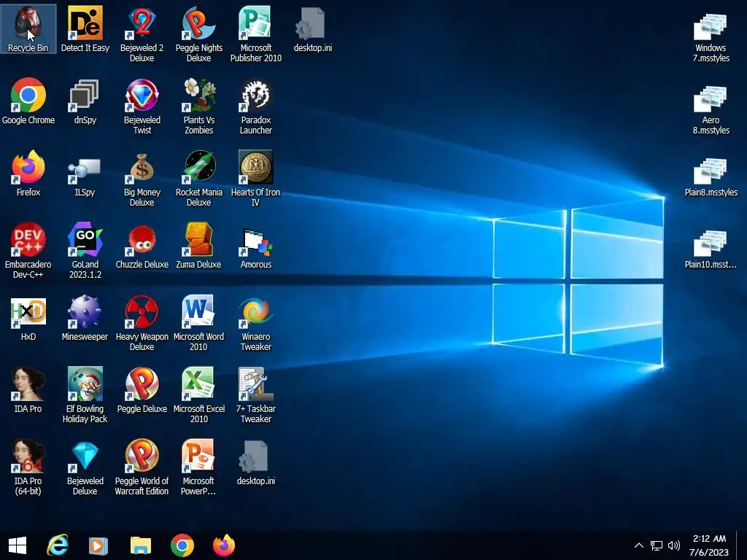The width and height of the screenshot is (747, 560).
Task: Select the Big Money Deluxe icon
Action: click(x=142, y=179)
